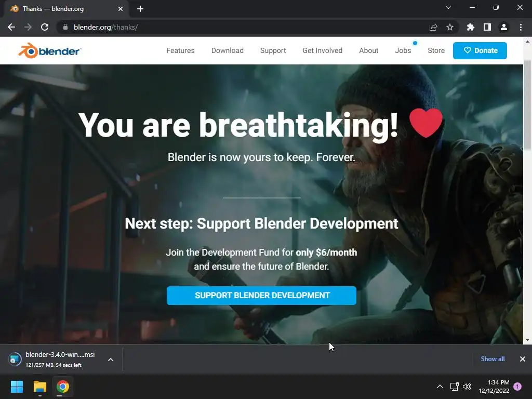The image size is (532, 399).
Task: Click the network icon in system tray
Action: click(454, 387)
